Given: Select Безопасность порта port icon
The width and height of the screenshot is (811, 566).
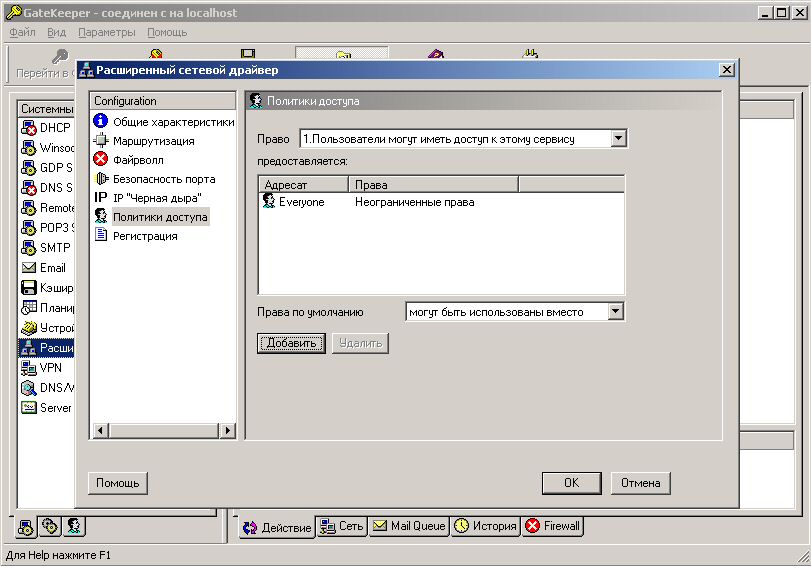Looking at the screenshot, I should pos(101,178).
